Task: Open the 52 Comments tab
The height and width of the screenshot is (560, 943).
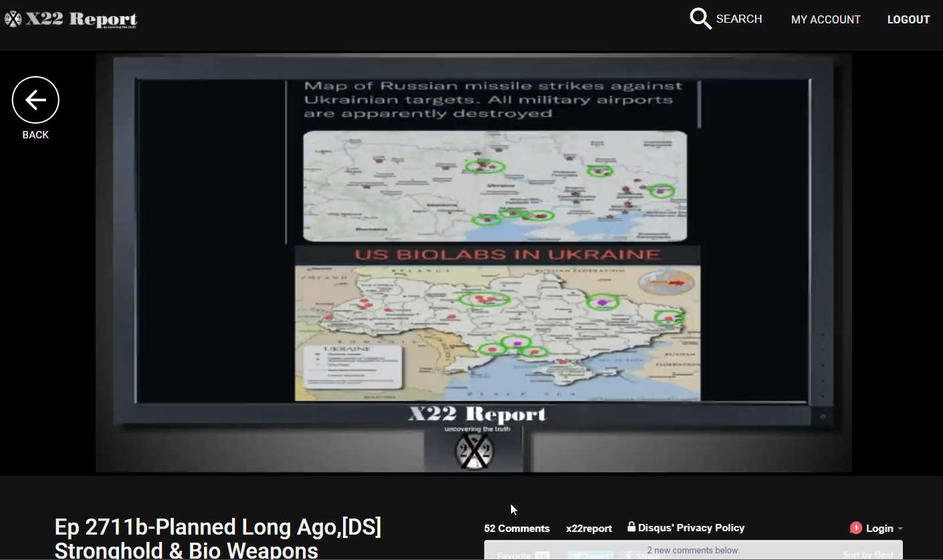Action: point(517,528)
